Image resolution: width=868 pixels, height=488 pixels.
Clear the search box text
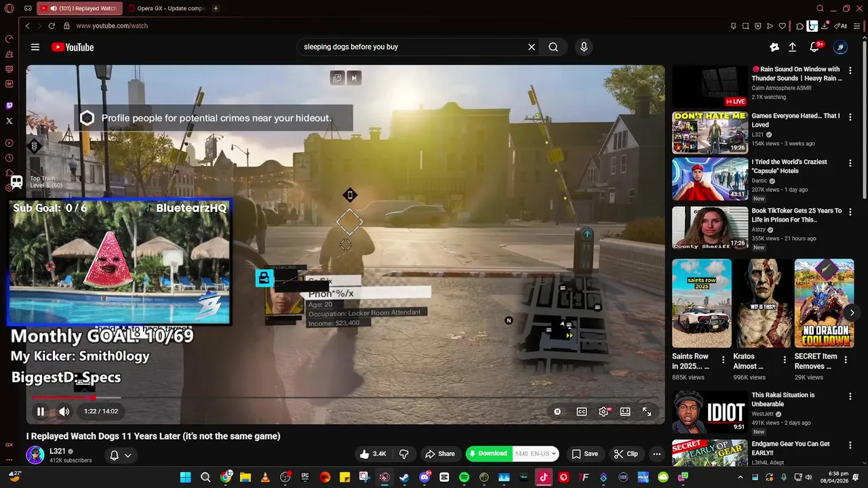click(x=532, y=47)
